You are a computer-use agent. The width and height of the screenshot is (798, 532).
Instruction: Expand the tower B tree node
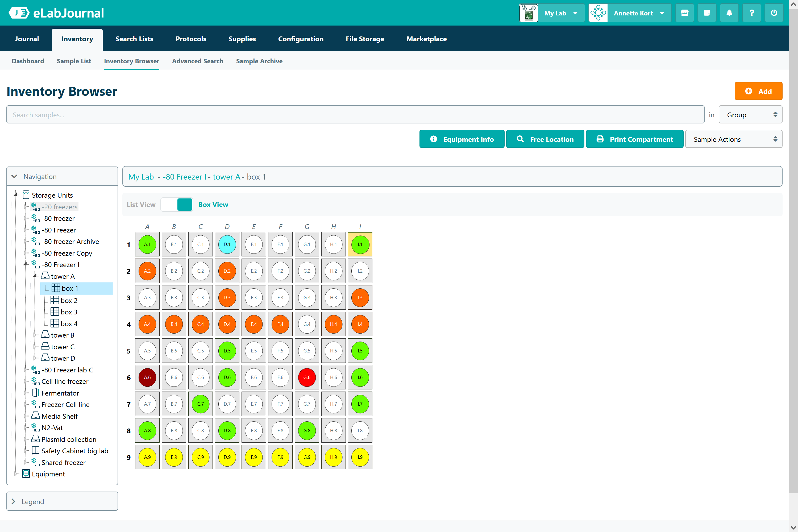35,335
